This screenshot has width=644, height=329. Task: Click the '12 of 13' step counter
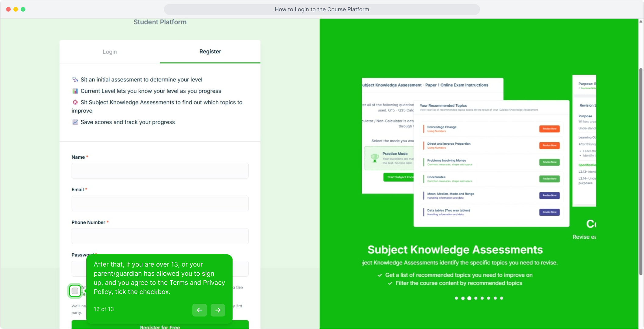pyautogui.click(x=104, y=309)
